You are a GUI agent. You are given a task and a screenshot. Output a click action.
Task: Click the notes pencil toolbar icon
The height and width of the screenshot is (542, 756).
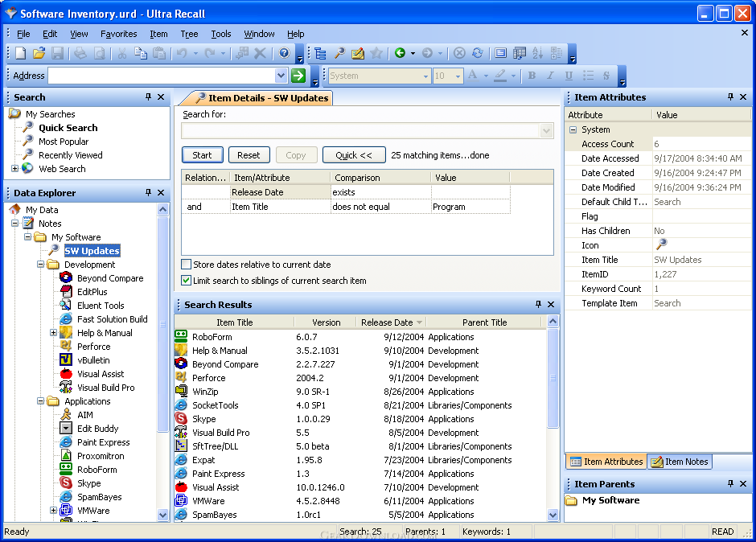click(x=358, y=53)
